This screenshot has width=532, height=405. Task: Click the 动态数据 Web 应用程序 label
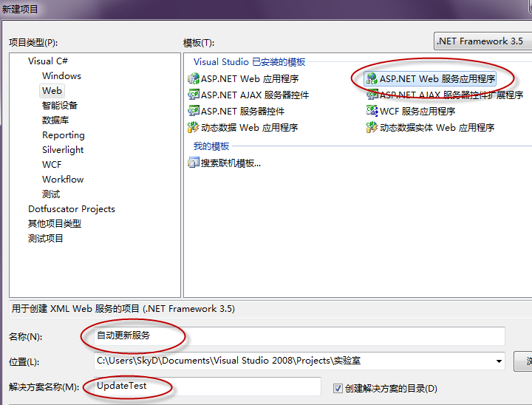250,128
